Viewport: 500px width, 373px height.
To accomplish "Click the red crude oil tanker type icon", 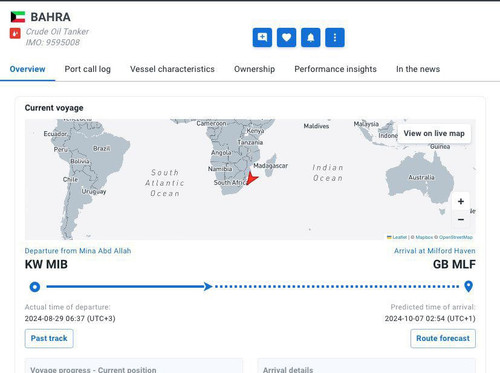I will coord(15,33).
